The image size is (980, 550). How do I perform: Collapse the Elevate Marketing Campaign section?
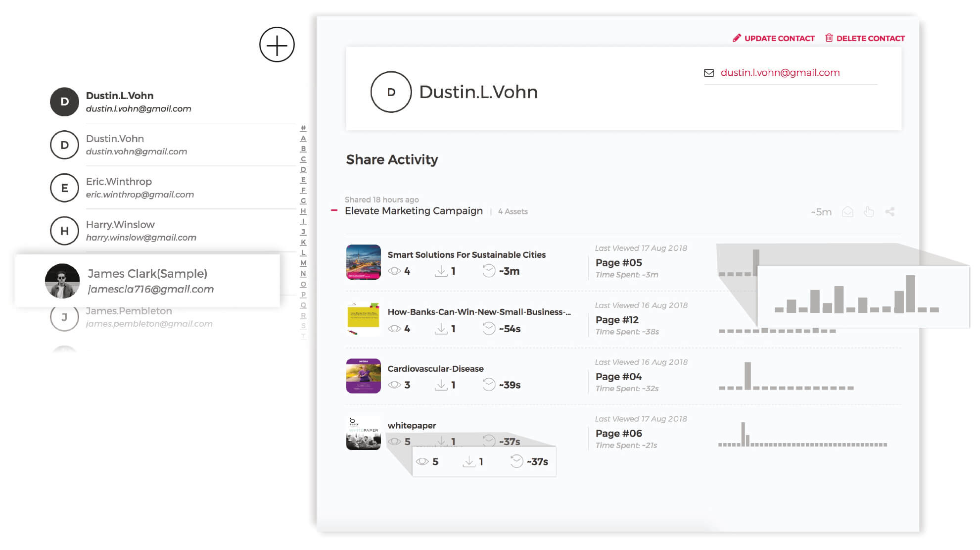(334, 210)
